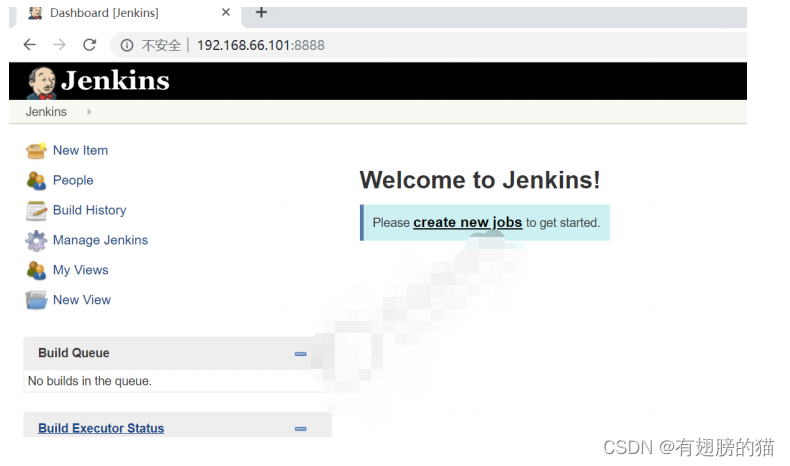The image size is (790, 466).
Task: Click the Jenkins butler logo icon
Action: coord(41,83)
